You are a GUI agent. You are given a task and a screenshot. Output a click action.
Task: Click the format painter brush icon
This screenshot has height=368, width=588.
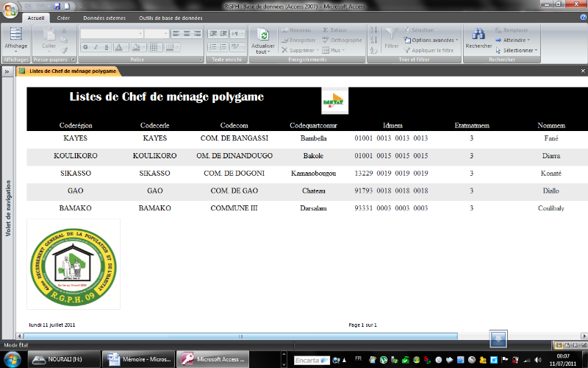(x=64, y=50)
